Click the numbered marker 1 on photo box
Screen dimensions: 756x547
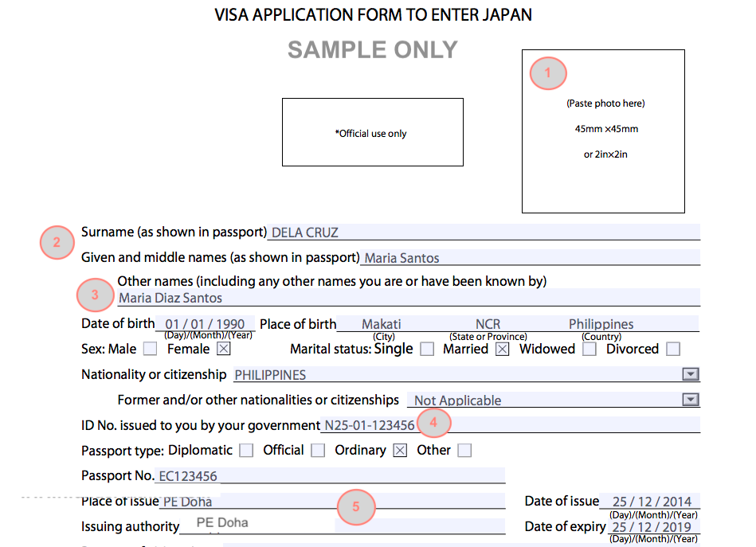click(547, 74)
